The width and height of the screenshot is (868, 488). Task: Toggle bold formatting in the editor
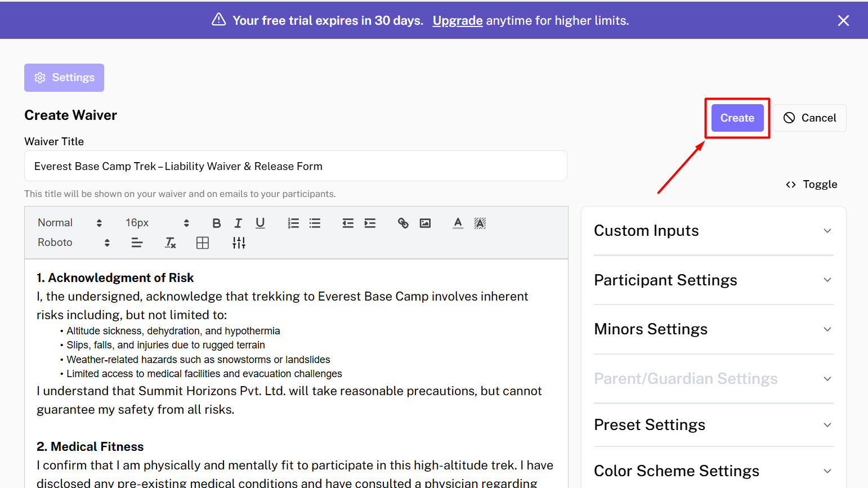[x=216, y=223]
